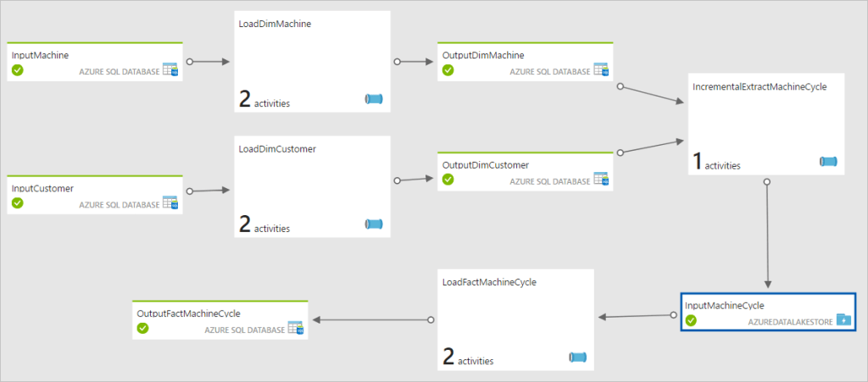This screenshot has width=868, height=382.
Task: Click "2 activities" in LoadFactMachineCycle
Action: tap(468, 359)
